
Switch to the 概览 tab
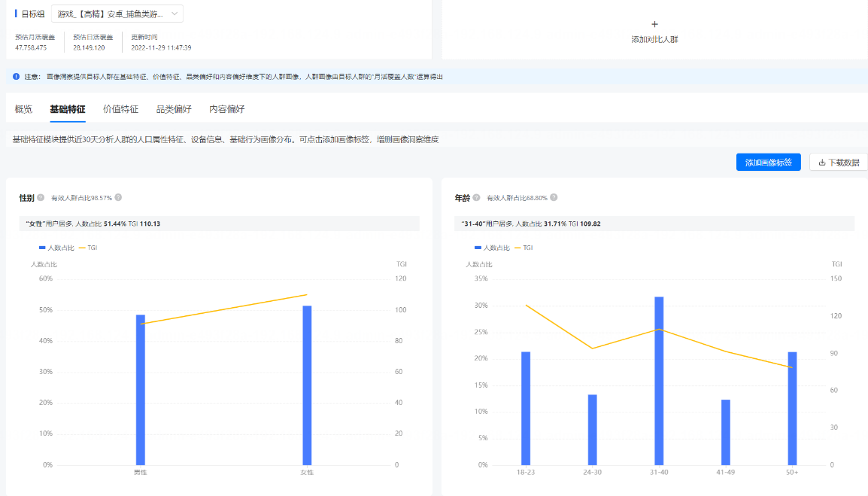(x=23, y=109)
